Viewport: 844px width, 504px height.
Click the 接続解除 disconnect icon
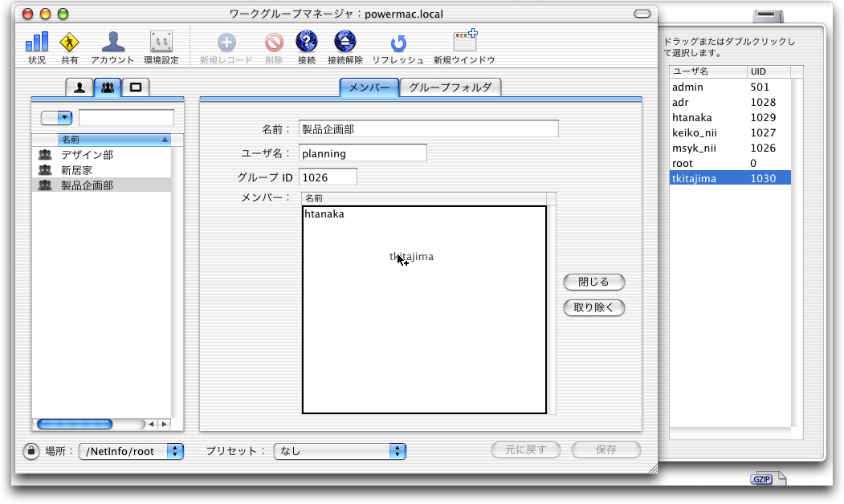[345, 43]
